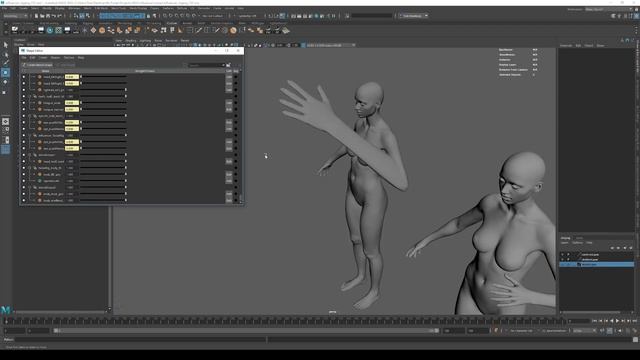Activate the highlighted Move tool in the toolbox
The width and height of the screenshot is (640, 360).
click(5, 72)
